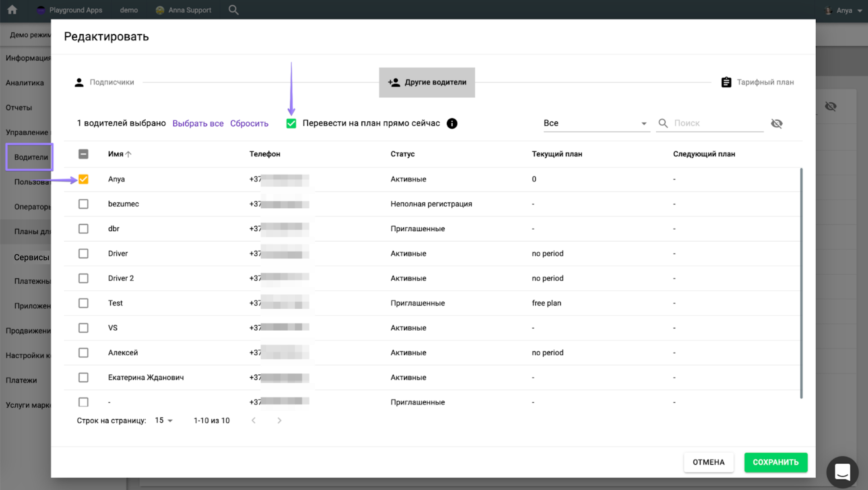Click the 'Выбрать все' link

click(198, 124)
